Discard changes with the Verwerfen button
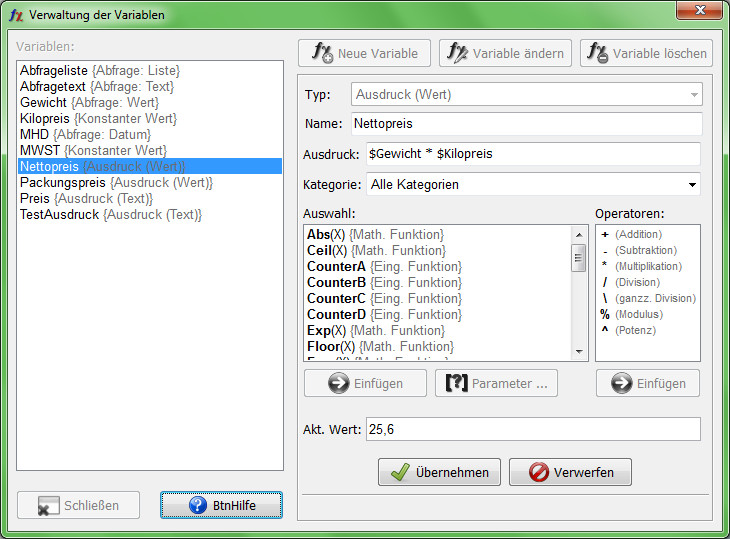Image resolution: width=730 pixels, height=539 pixels. point(570,472)
